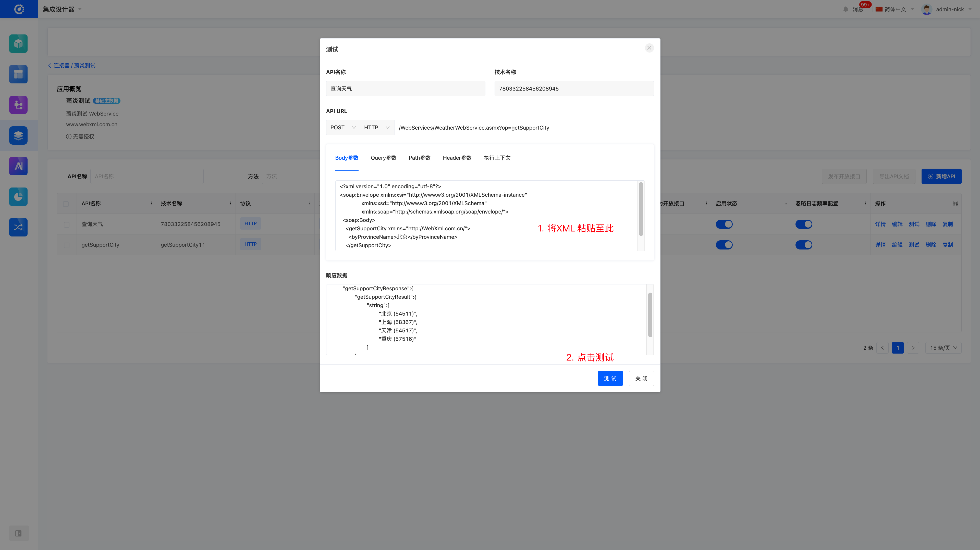980x550 pixels.
Task: Toggle 忽略日志频率配置 switch for getSupportCity row
Action: [803, 245]
